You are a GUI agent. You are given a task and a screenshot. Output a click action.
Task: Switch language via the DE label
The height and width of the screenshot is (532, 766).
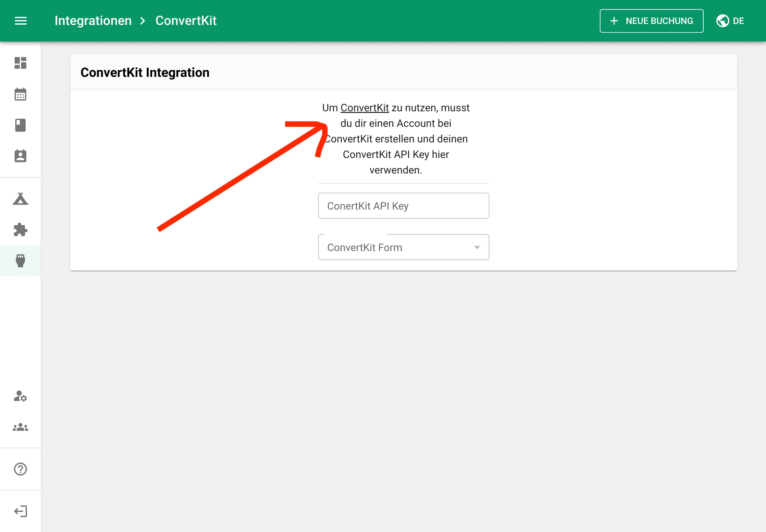pyautogui.click(x=738, y=21)
